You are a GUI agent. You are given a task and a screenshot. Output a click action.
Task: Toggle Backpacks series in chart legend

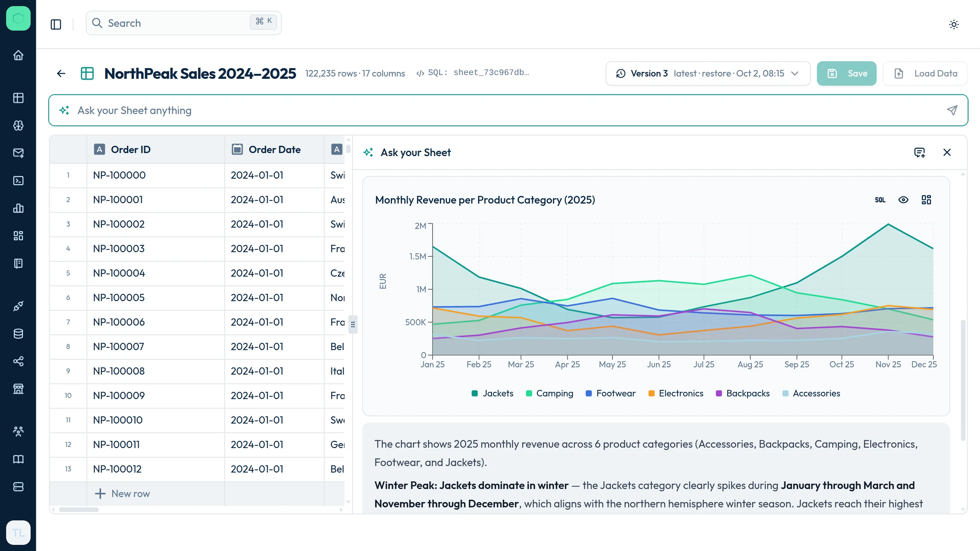[743, 393]
